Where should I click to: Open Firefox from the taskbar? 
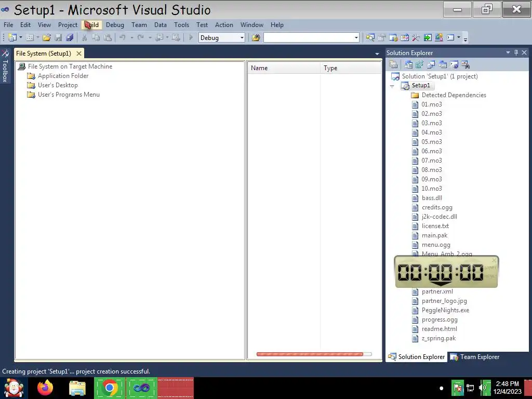pos(45,388)
